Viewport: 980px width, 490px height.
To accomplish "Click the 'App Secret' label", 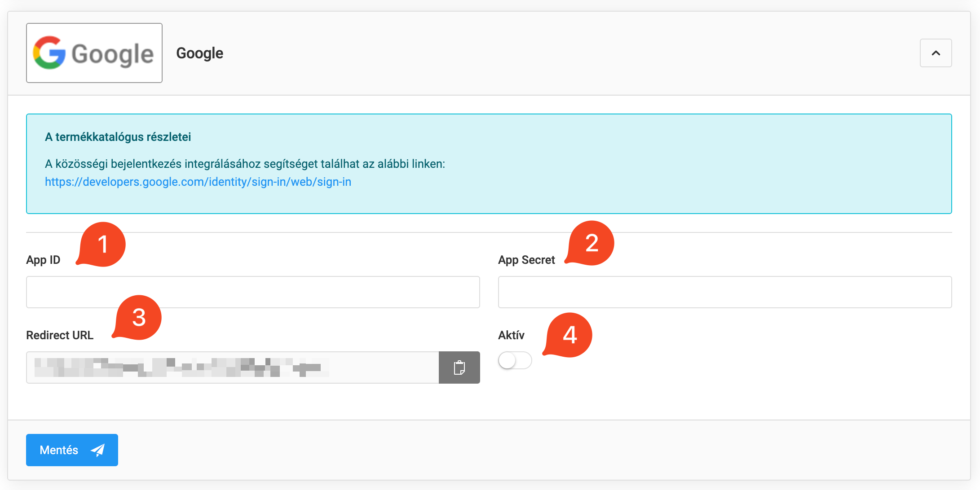I will click(x=526, y=260).
